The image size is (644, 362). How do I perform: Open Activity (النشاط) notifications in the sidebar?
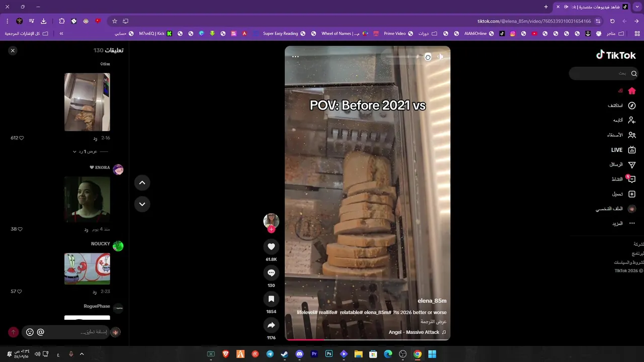point(623,179)
